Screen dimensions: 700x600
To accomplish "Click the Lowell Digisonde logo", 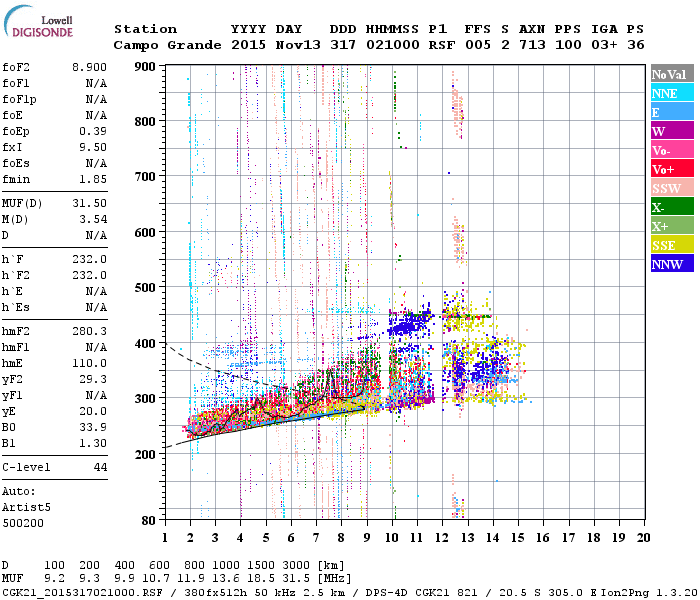I will (x=38, y=21).
